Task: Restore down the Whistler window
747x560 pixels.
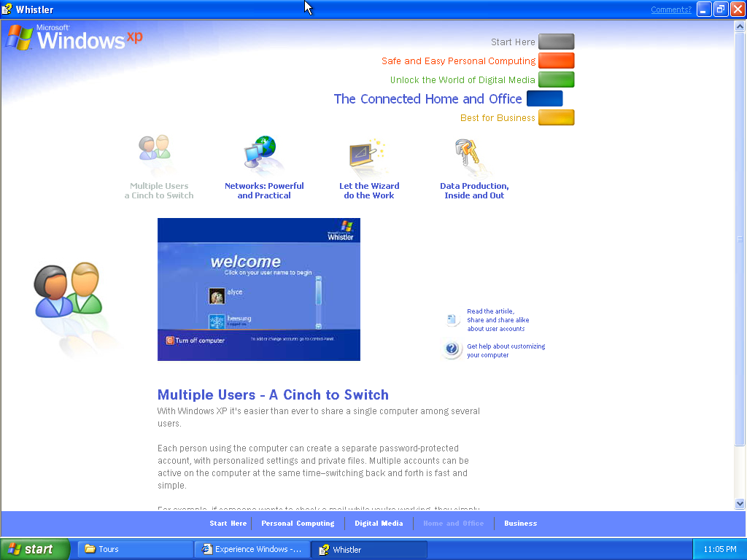Action: pyautogui.click(x=720, y=9)
